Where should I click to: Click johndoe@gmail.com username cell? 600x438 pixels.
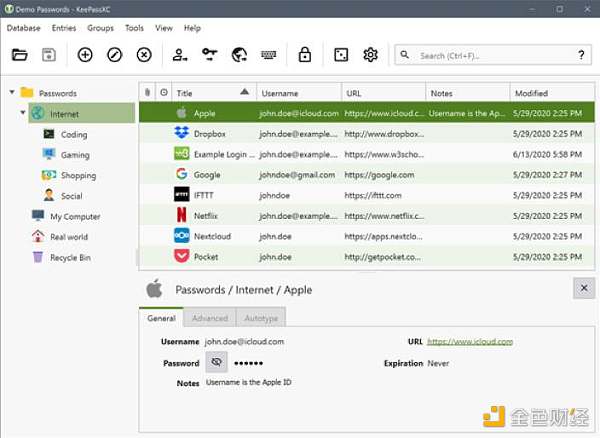pos(297,175)
